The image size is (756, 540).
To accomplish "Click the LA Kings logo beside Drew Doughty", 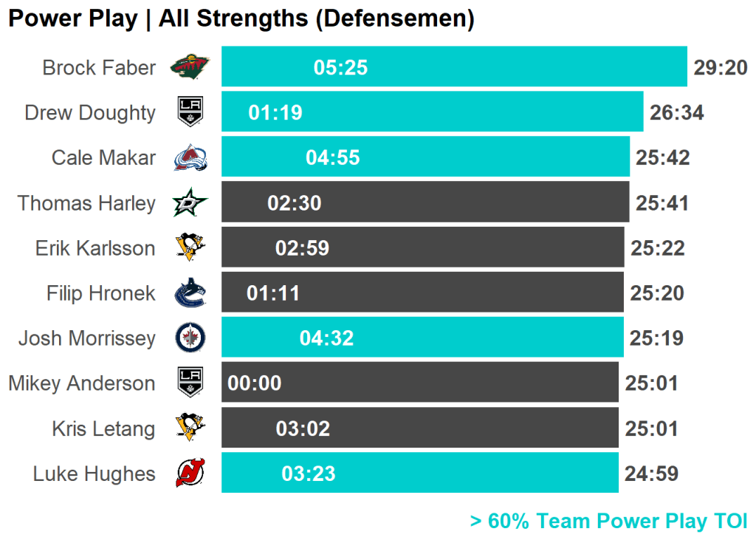I will click(190, 112).
